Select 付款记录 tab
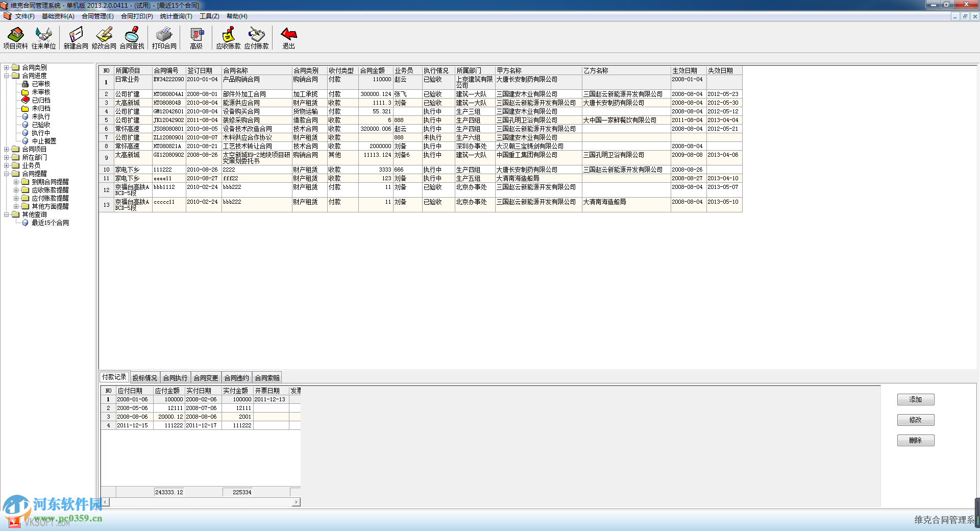This screenshot has width=980, height=531. tap(114, 377)
